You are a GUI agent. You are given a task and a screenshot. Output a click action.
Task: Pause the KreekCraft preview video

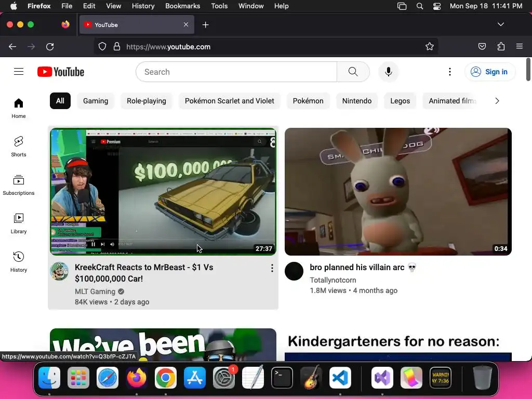tap(94, 244)
